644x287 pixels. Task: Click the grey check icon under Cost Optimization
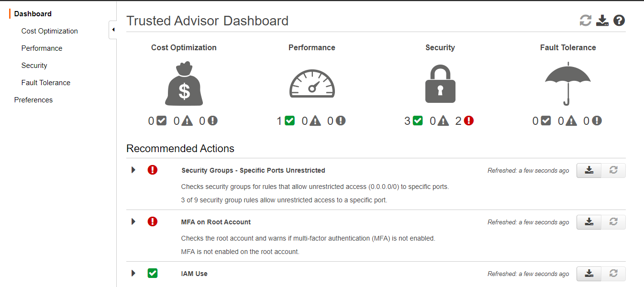click(162, 121)
